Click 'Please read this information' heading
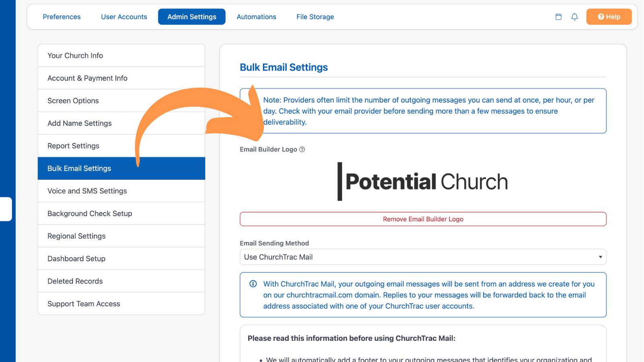644x362 pixels. pyautogui.click(x=351, y=338)
